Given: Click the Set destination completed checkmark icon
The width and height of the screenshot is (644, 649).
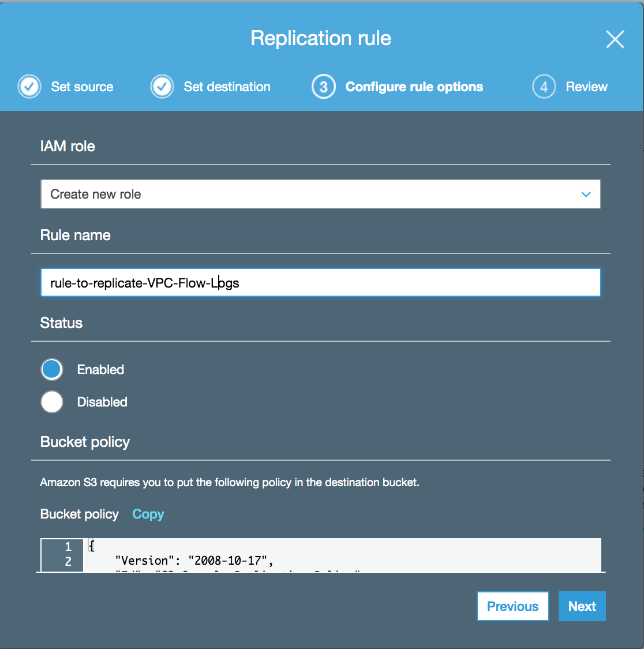Looking at the screenshot, I should point(162,86).
